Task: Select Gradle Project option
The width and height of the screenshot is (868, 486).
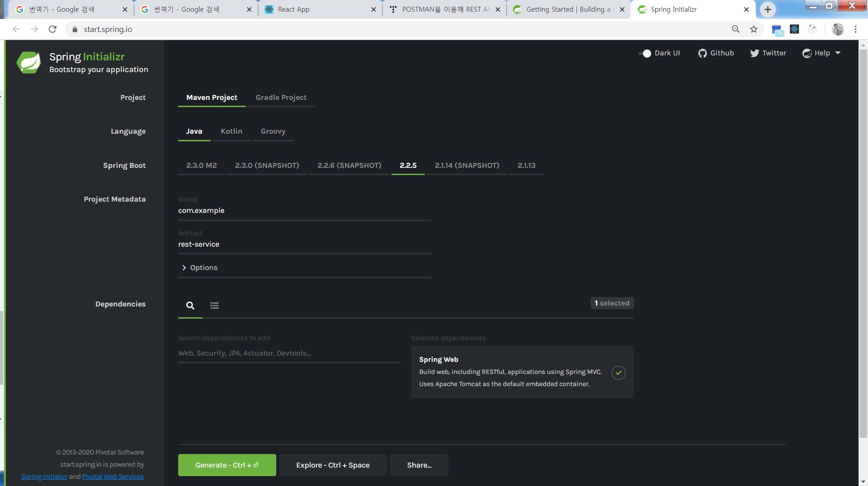Action: pos(281,98)
